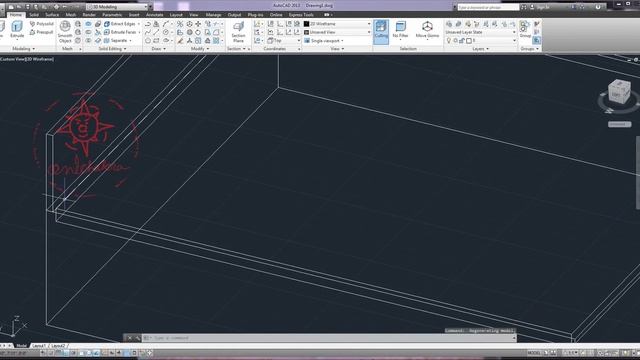Expand the Layers panel
640x360 pixels.
click(480, 49)
